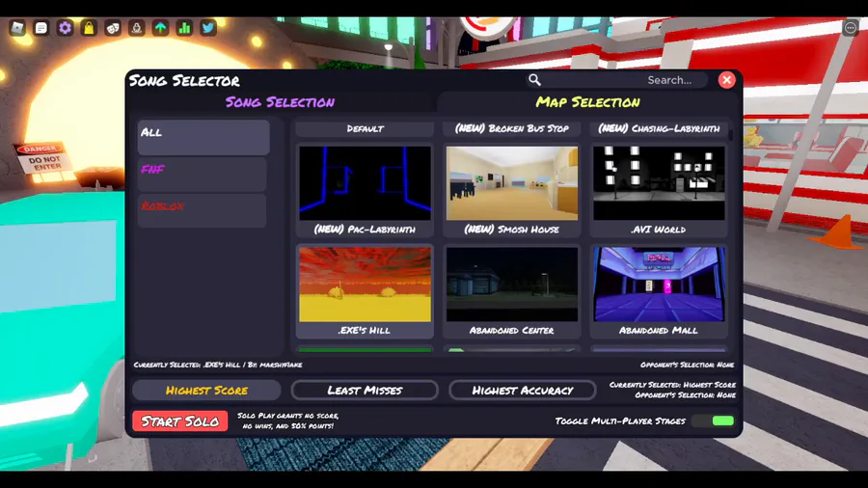Screen dimensions: 868x488
Task: Click the Abandoned Mall caption
Action: 658,330
